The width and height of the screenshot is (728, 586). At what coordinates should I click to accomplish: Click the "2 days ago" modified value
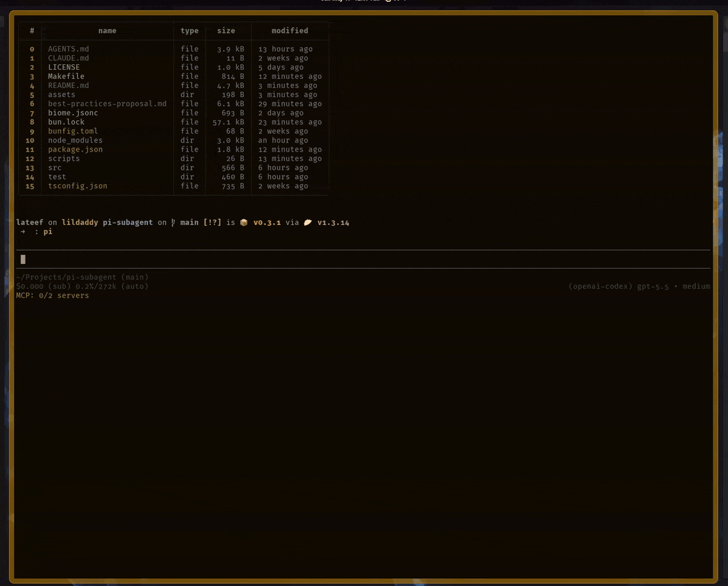[x=280, y=113]
